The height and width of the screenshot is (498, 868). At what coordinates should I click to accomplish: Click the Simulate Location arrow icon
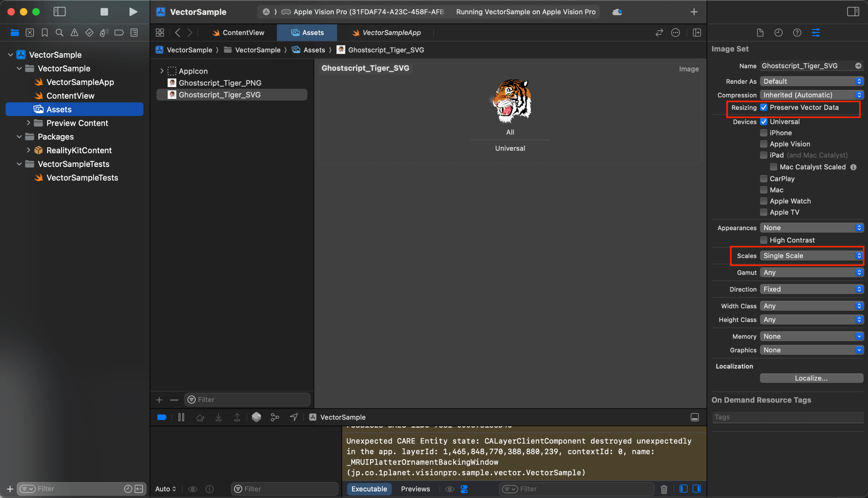(x=294, y=417)
